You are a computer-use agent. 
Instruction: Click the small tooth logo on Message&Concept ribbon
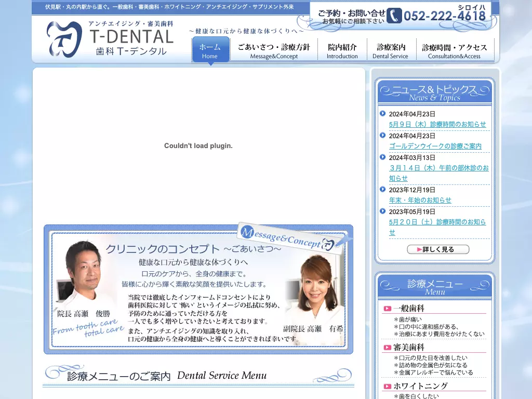[328, 244]
